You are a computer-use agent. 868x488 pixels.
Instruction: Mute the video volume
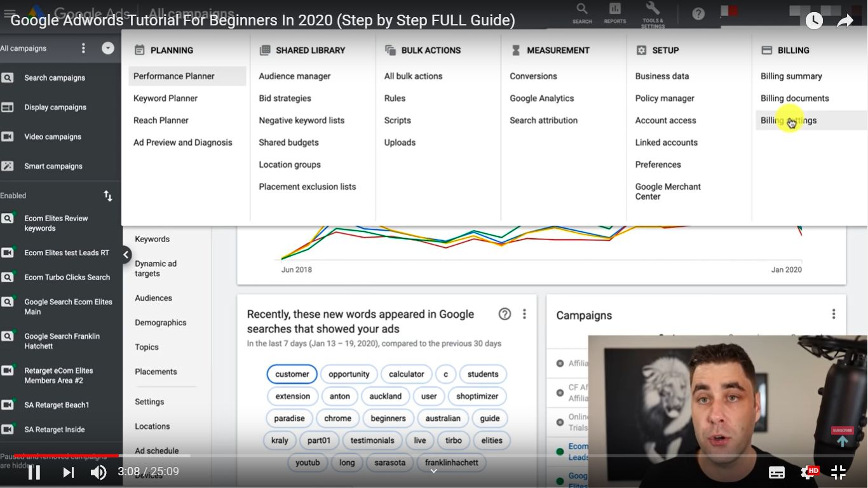[x=98, y=472]
